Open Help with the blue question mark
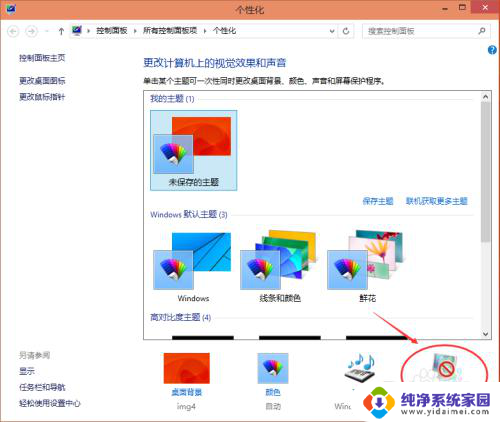 pos(492,50)
